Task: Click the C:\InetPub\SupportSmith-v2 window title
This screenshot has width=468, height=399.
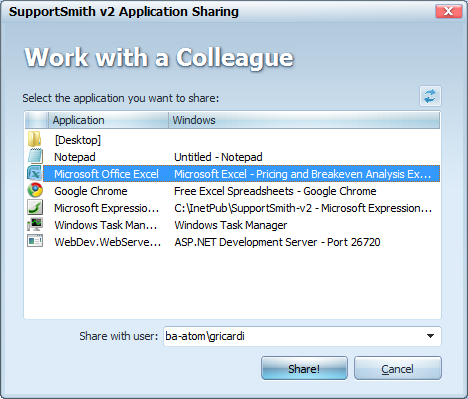Action: pos(303,208)
